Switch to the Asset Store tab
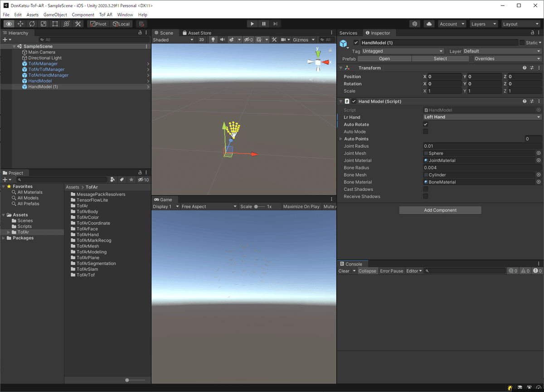Viewport: 544px width, 392px height. [197, 33]
